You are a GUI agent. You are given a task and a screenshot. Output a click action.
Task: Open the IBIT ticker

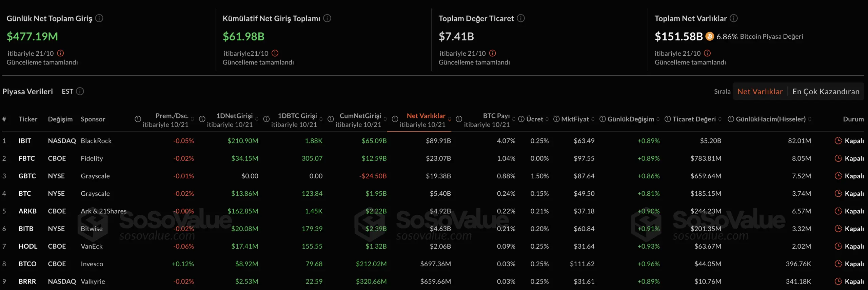(x=25, y=141)
